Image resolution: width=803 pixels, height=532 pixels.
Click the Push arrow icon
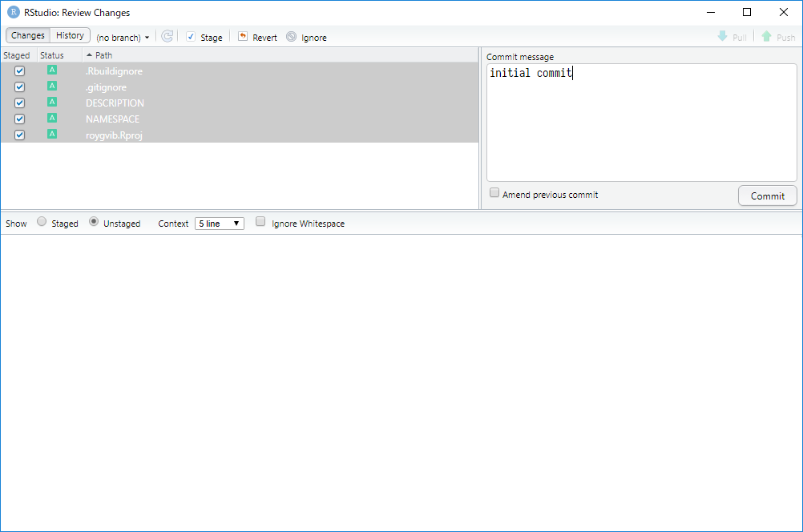(x=766, y=37)
